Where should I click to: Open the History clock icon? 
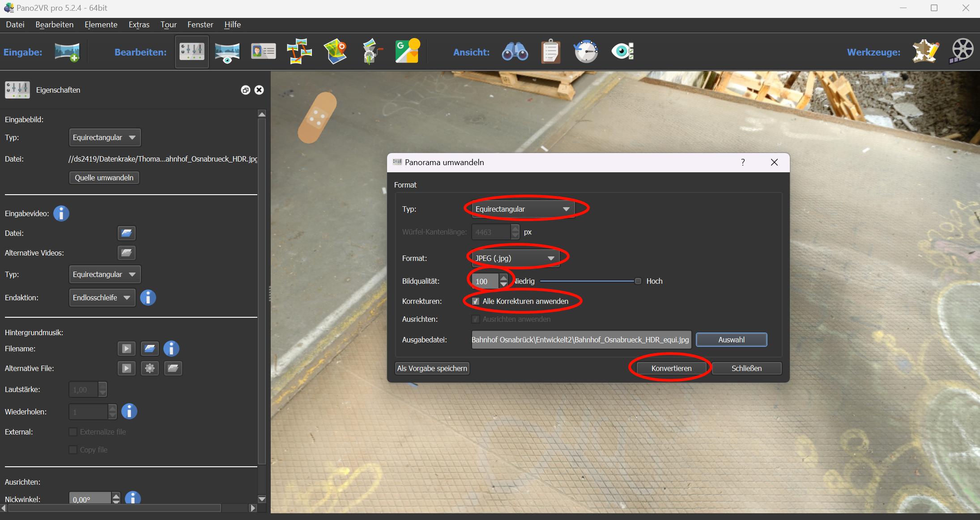point(586,51)
